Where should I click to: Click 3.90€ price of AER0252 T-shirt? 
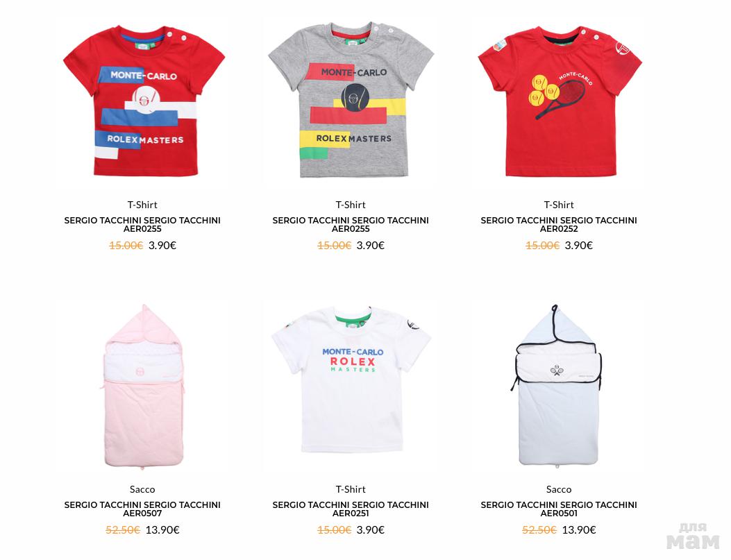[x=578, y=245]
